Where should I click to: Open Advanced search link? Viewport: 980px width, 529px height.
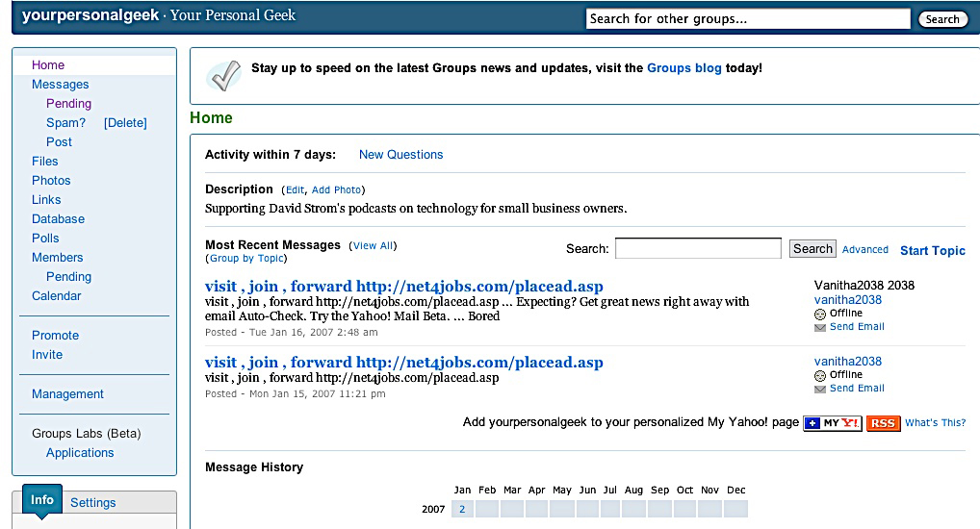point(865,250)
